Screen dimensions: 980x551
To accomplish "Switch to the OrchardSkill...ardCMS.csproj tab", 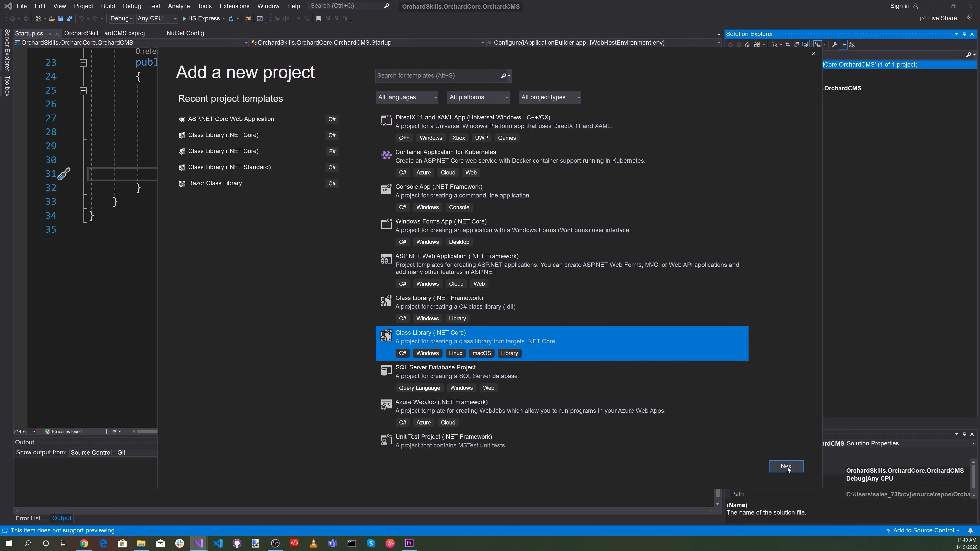I will tap(105, 33).
